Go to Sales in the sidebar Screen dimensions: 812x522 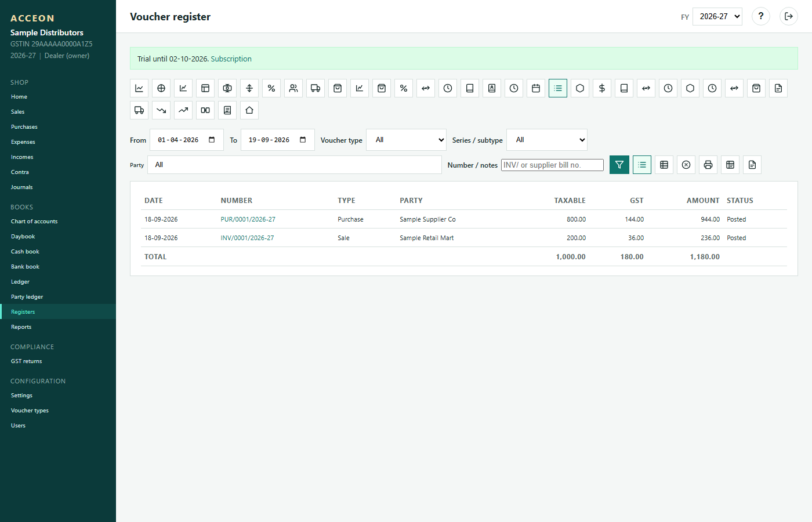tap(58, 112)
